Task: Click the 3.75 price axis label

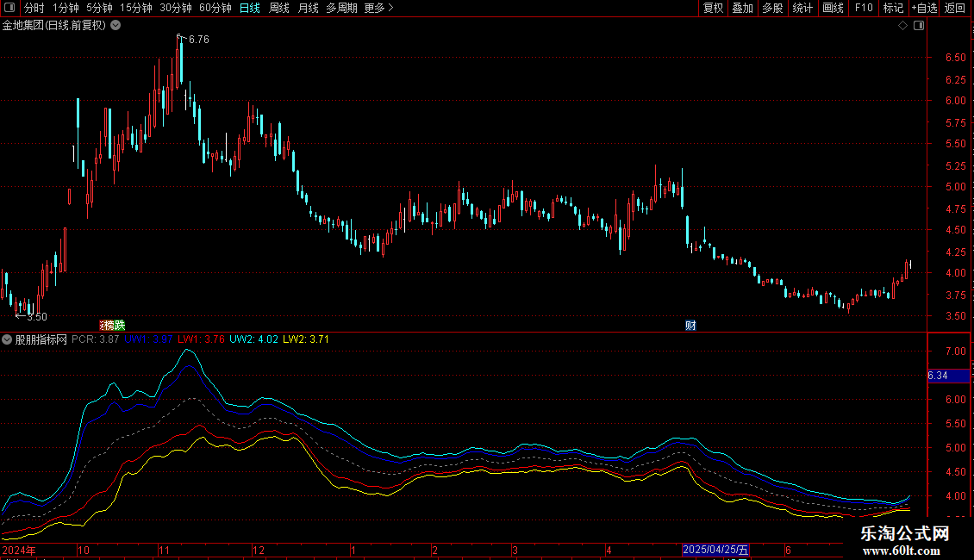Action: 955,296
